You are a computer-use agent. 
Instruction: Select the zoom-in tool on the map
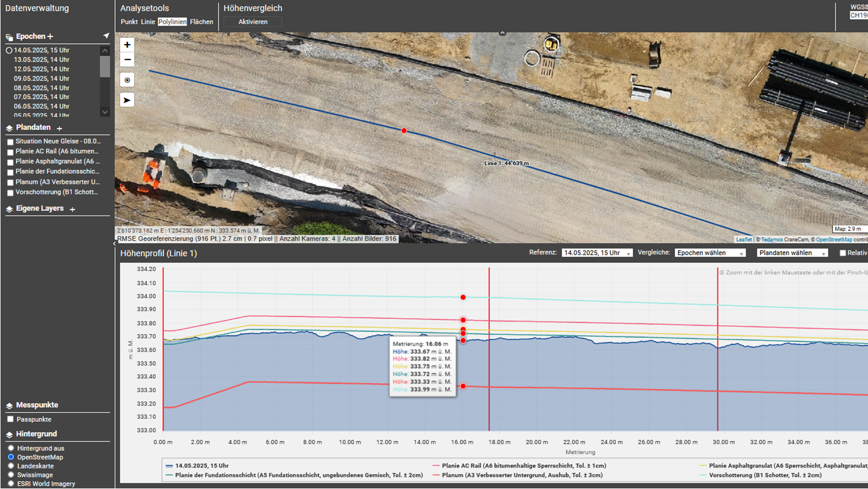coord(127,45)
